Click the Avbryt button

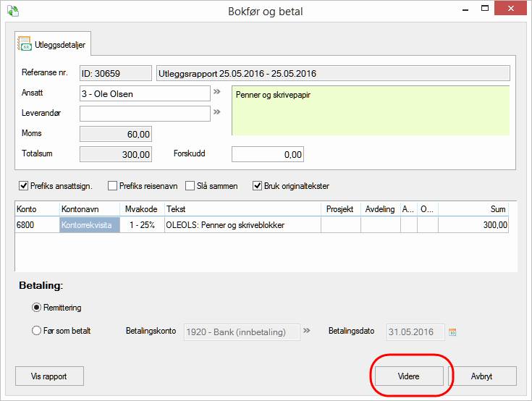481,376
